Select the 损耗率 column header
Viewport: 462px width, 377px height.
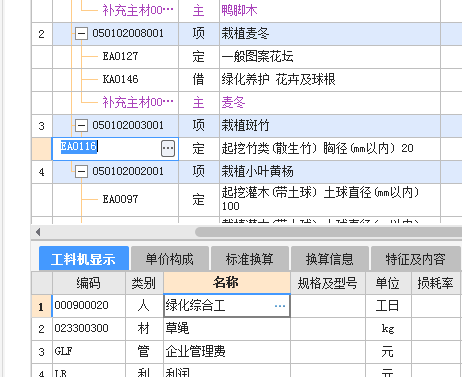coord(436,283)
